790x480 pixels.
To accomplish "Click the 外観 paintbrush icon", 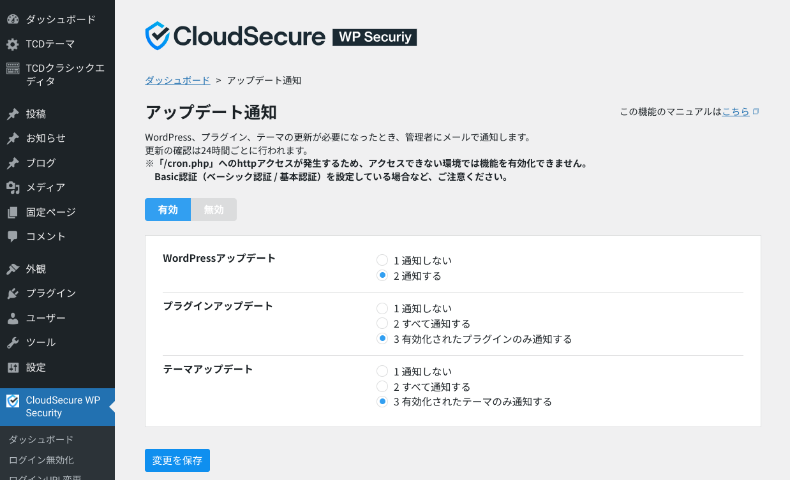I will pyautogui.click(x=13, y=269).
